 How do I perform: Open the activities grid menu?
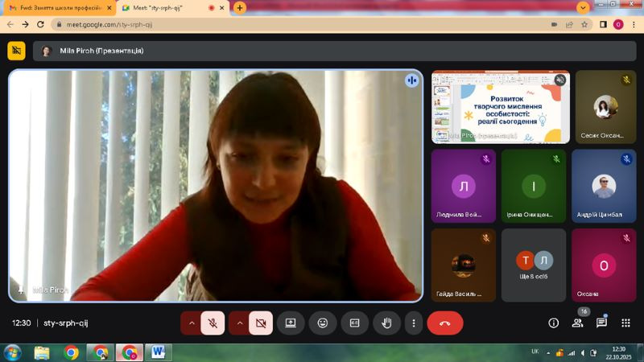point(625,323)
